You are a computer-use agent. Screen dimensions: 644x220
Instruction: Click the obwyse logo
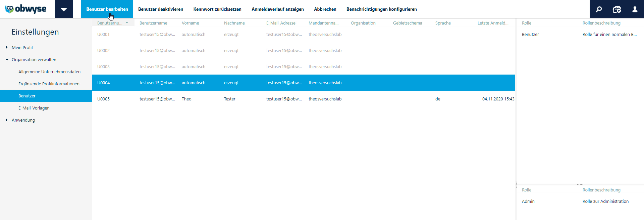click(26, 9)
